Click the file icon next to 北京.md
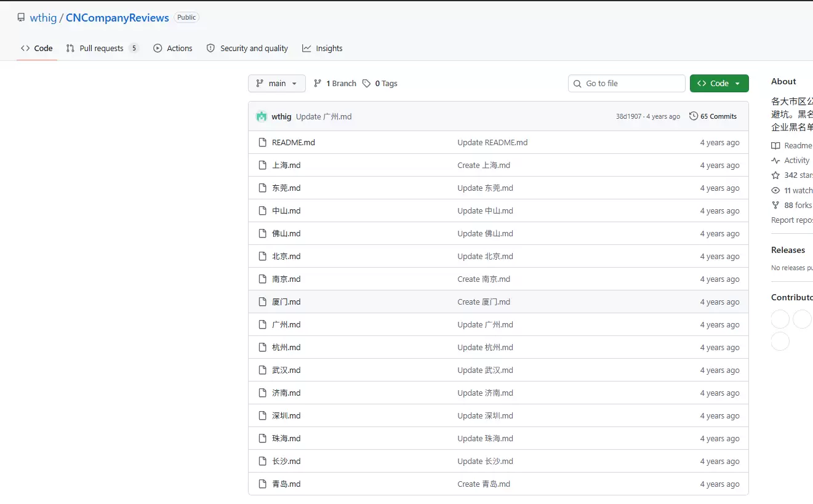Screen dimensions: 813x504 (262, 257)
